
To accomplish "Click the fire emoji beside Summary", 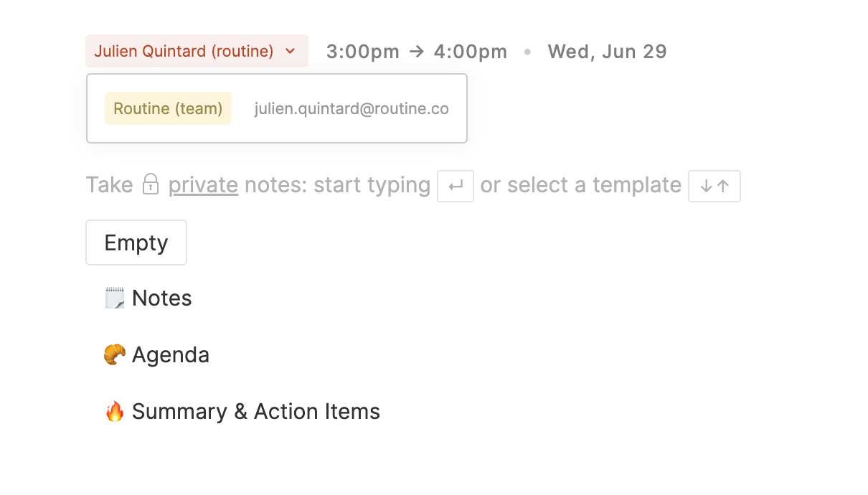I will click(115, 412).
